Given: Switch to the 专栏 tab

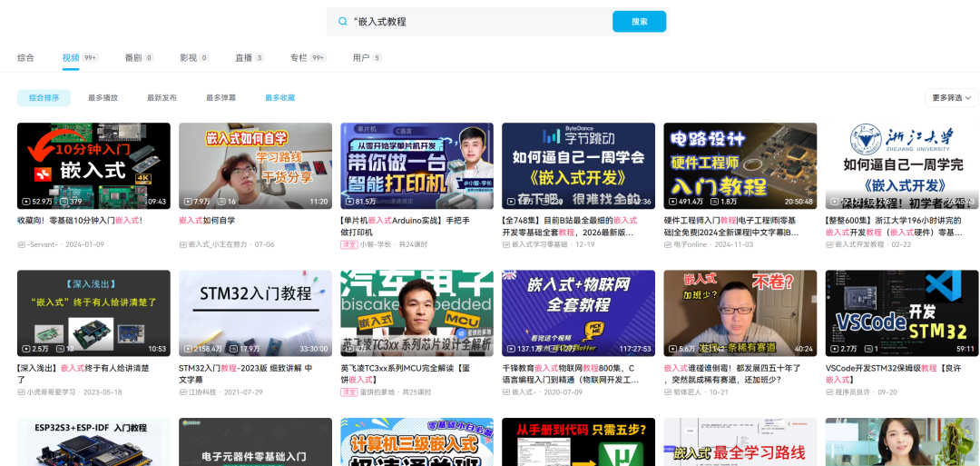Looking at the screenshot, I should (309, 57).
